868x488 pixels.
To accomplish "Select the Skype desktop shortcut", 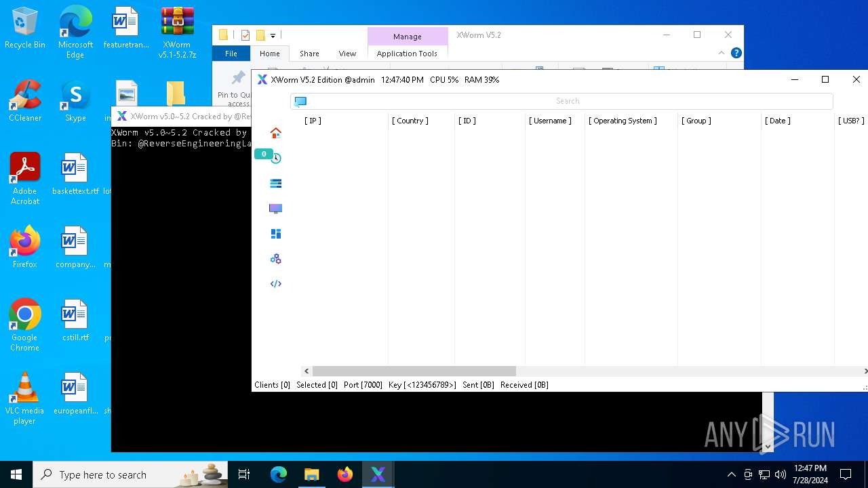I will click(75, 101).
